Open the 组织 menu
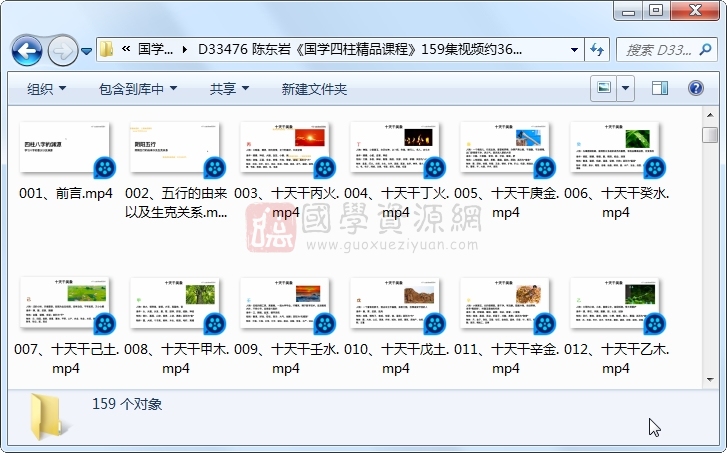Viewport: 727px width, 453px height. (x=46, y=89)
